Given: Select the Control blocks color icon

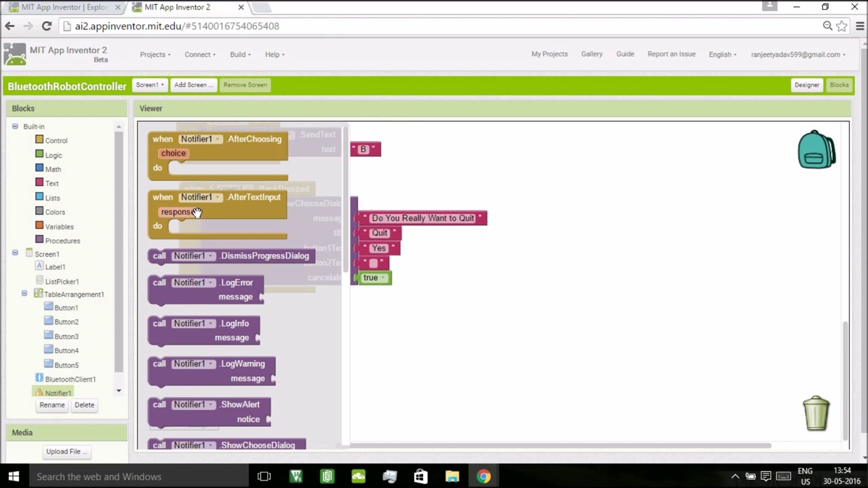Looking at the screenshot, I should tap(39, 140).
